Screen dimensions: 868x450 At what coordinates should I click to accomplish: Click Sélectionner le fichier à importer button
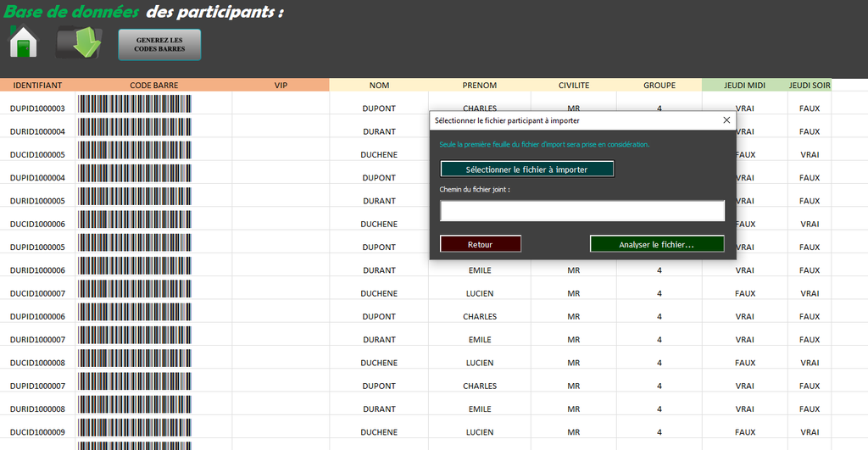click(527, 169)
